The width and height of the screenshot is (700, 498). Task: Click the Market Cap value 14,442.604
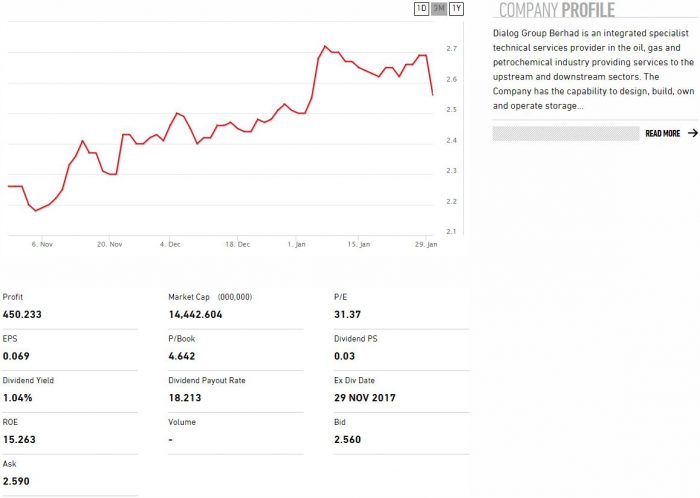(196, 314)
